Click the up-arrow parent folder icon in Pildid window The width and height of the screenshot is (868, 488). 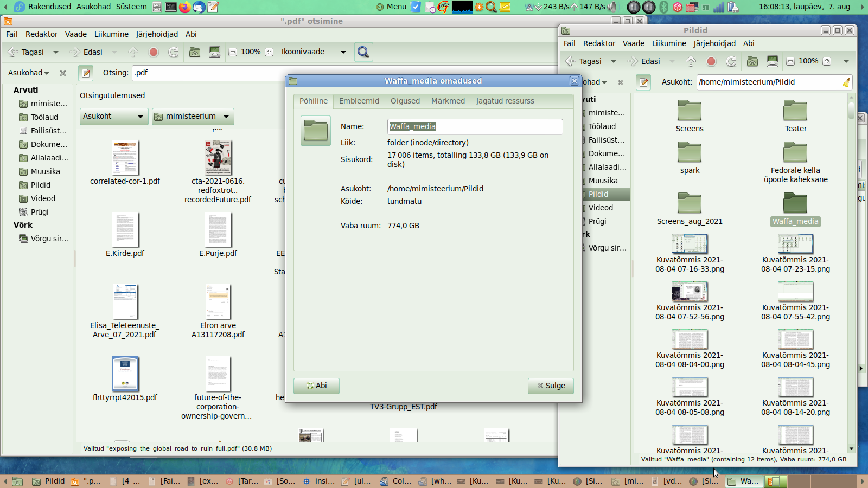pyautogui.click(x=691, y=61)
